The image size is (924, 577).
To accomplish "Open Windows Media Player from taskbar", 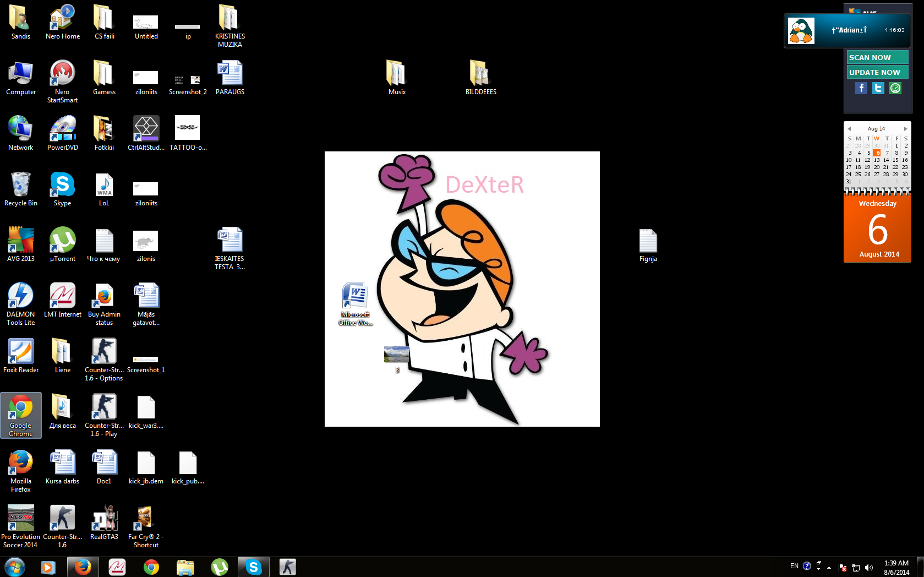I will 48,567.
